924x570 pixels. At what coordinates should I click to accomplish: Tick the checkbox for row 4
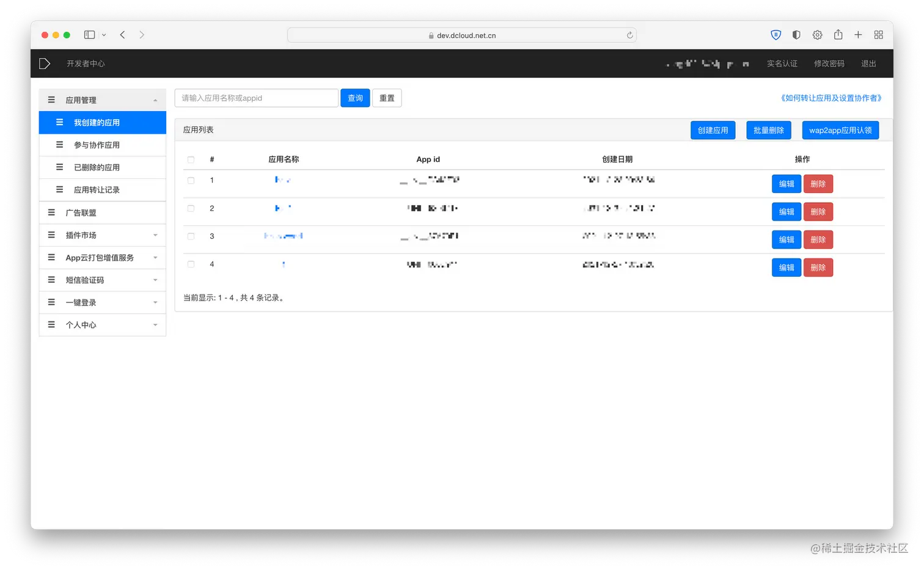click(x=190, y=265)
